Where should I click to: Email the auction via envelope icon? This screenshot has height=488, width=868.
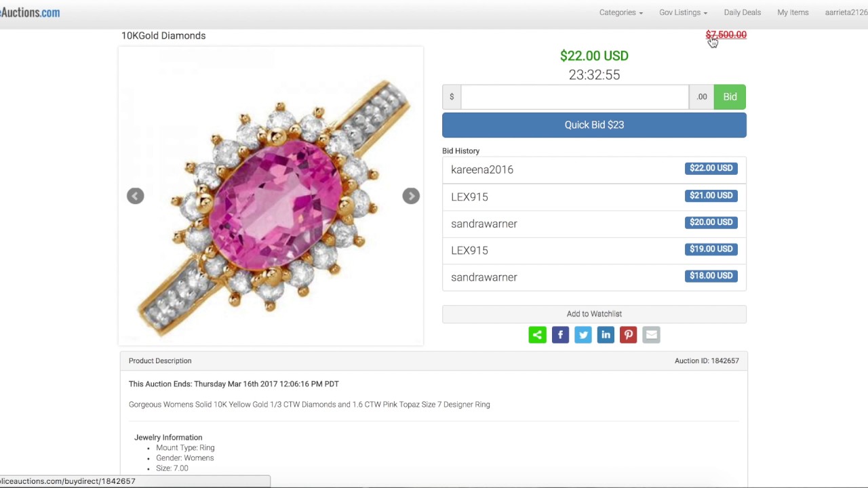tap(651, 335)
